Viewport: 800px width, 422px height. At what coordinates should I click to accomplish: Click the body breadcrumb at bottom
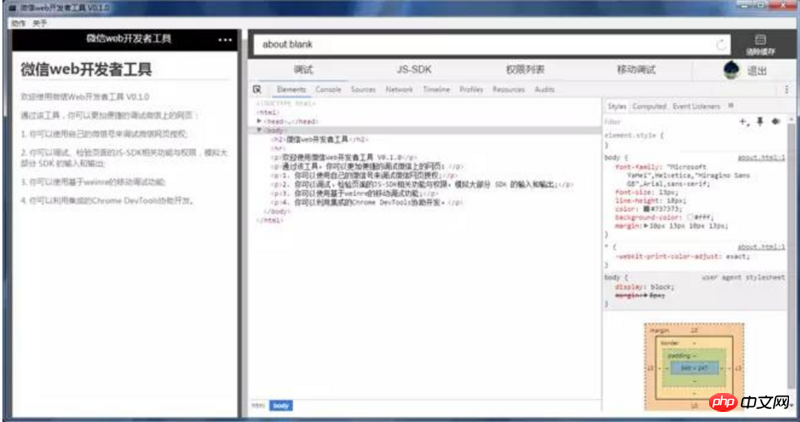(281, 406)
